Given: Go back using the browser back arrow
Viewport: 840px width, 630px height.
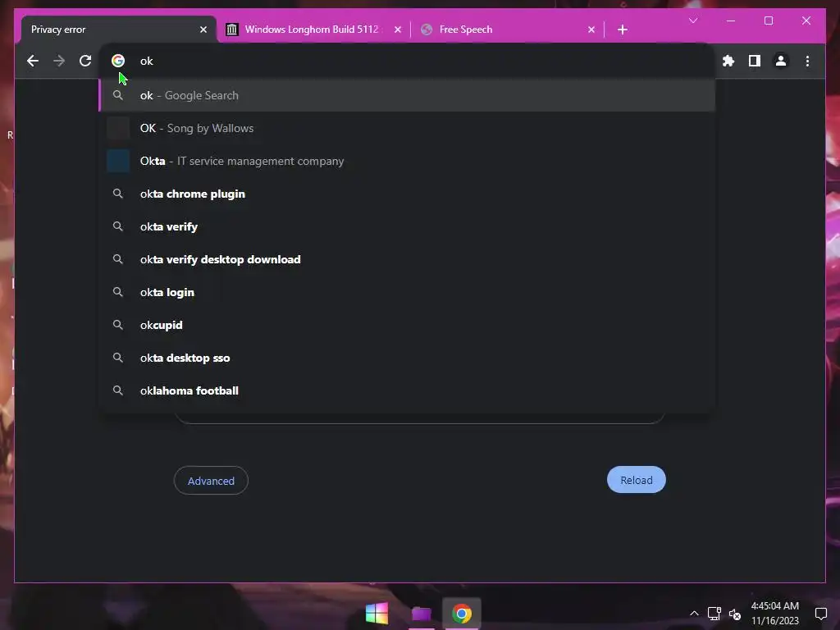Looking at the screenshot, I should click(x=33, y=61).
